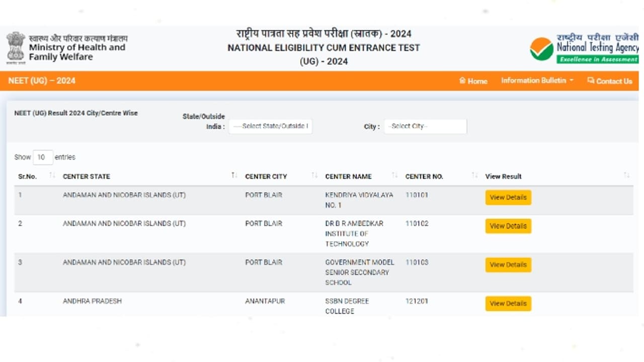Click View Details for SSBN Degree College
The width and height of the screenshot is (644, 362).
508,303
